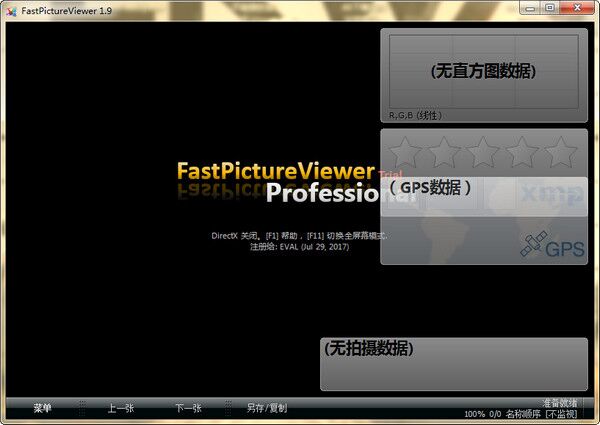Screen dimensions: 600x425
Task: Click the R,G,B (线性) histogram mode label
Action: pyautogui.click(x=416, y=115)
